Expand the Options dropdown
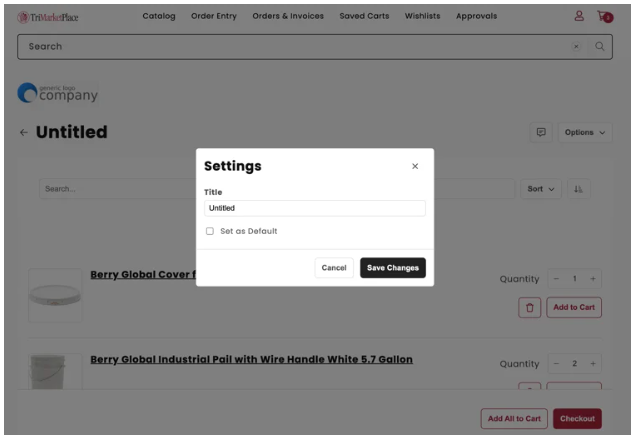The height and width of the screenshot is (440, 635). pyautogui.click(x=585, y=132)
